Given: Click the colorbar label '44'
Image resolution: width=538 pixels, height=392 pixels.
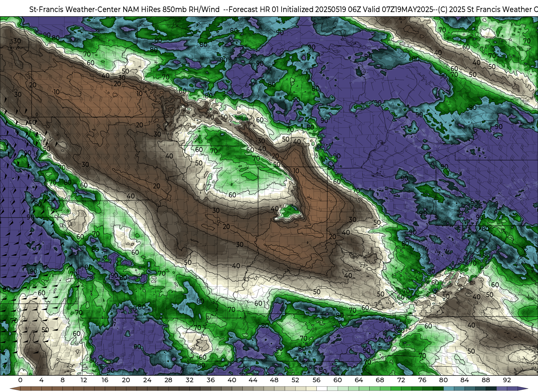Looking at the screenshot, I should 253,380.
